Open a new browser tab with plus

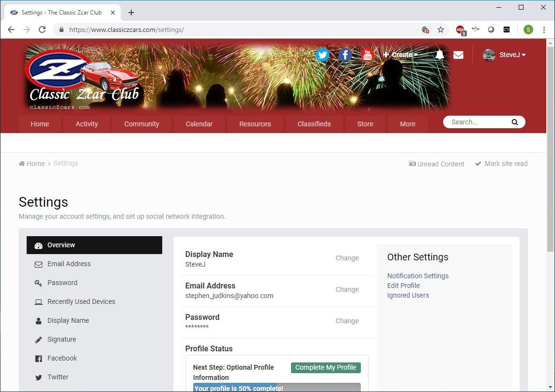[x=131, y=13]
